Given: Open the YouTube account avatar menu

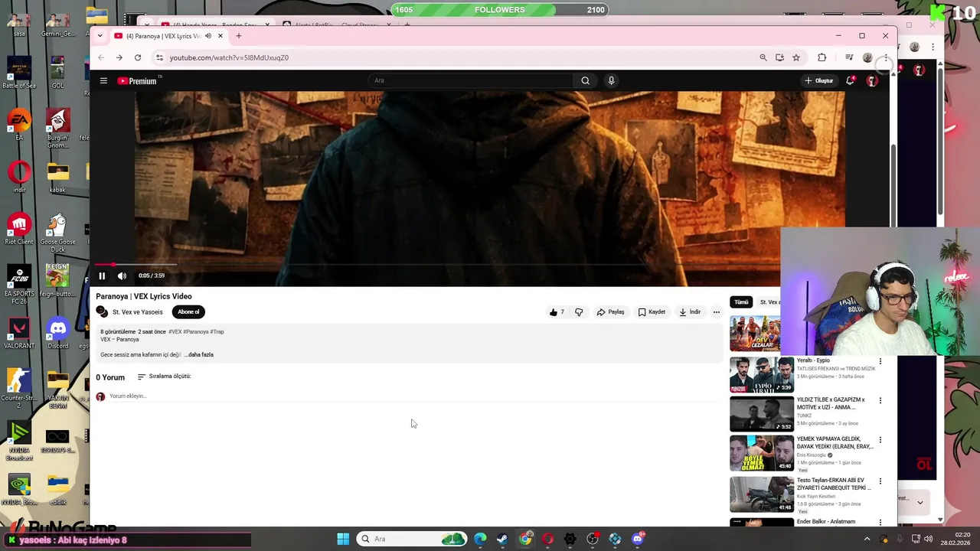Looking at the screenshot, I should 871,80.
